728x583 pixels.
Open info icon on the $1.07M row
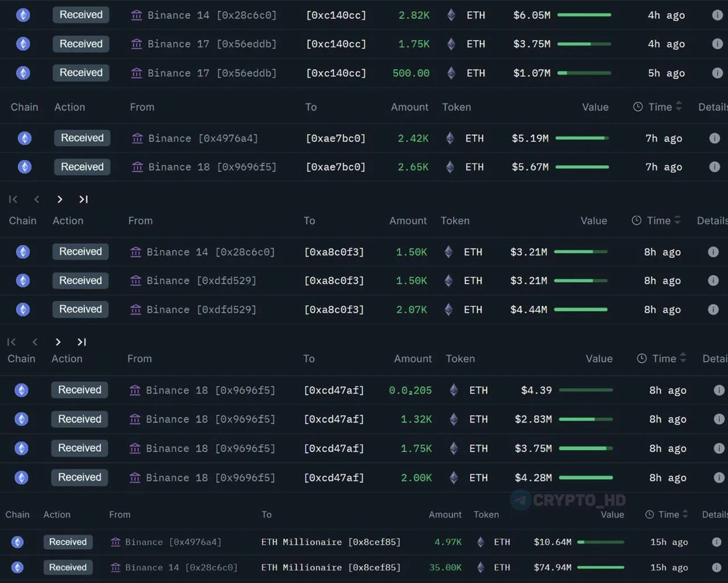point(717,73)
